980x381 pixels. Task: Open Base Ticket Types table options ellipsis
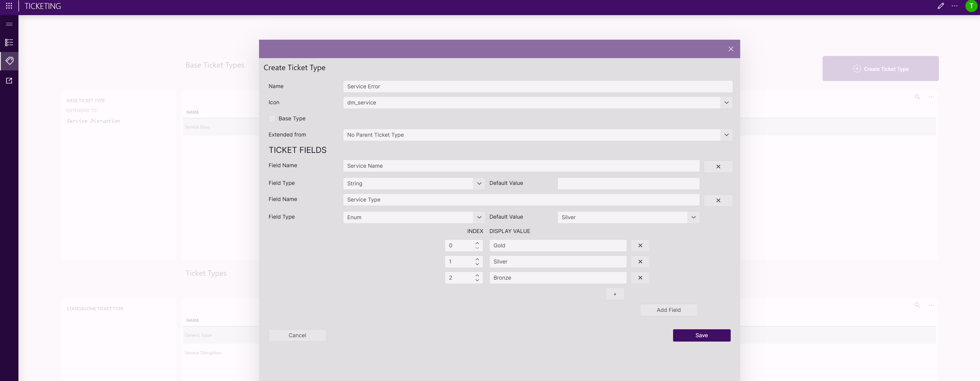point(931,97)
